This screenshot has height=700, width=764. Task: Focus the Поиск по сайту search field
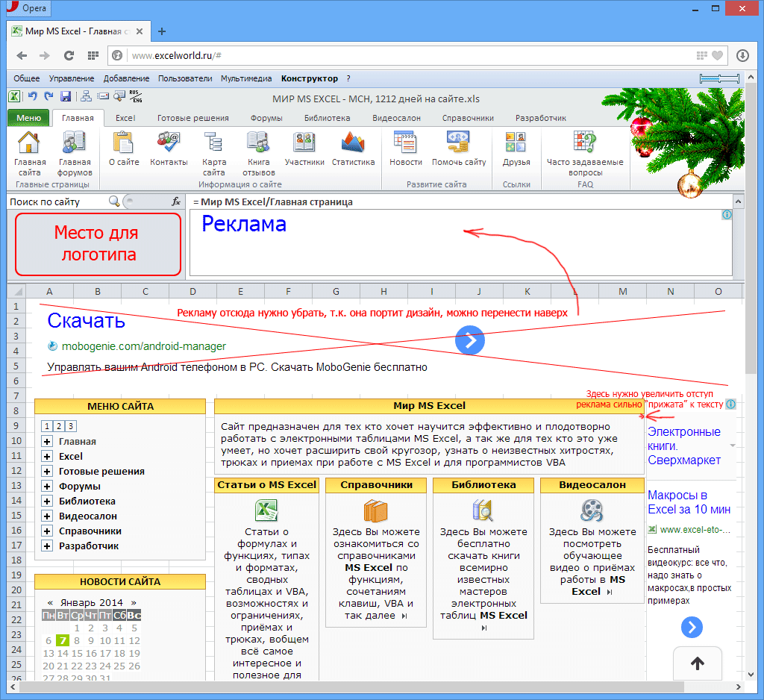pos(58,201)
